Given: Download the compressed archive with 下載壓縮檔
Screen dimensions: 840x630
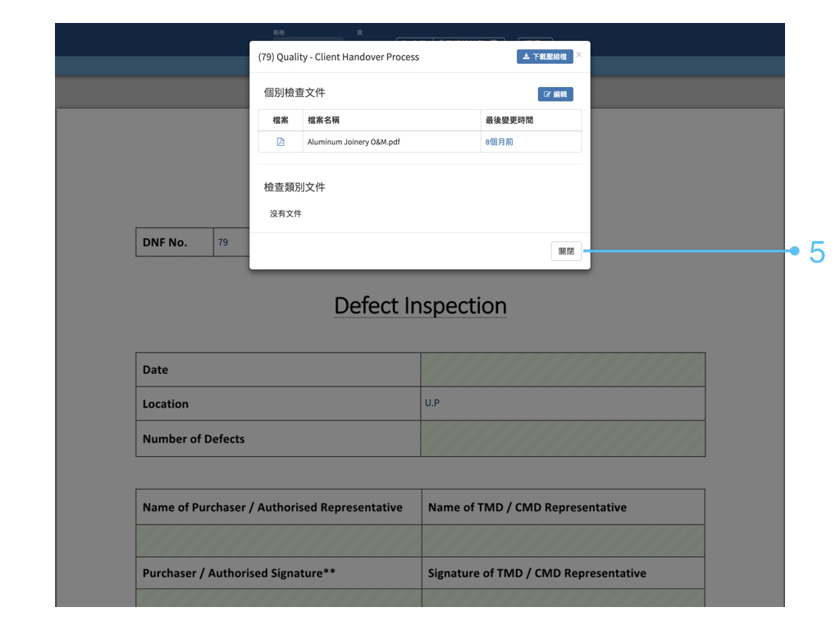Looking at the screenshot, I should (545, 57).
